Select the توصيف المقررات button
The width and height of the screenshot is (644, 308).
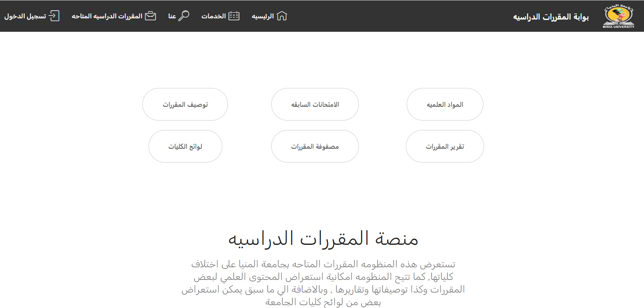(185, 105)
